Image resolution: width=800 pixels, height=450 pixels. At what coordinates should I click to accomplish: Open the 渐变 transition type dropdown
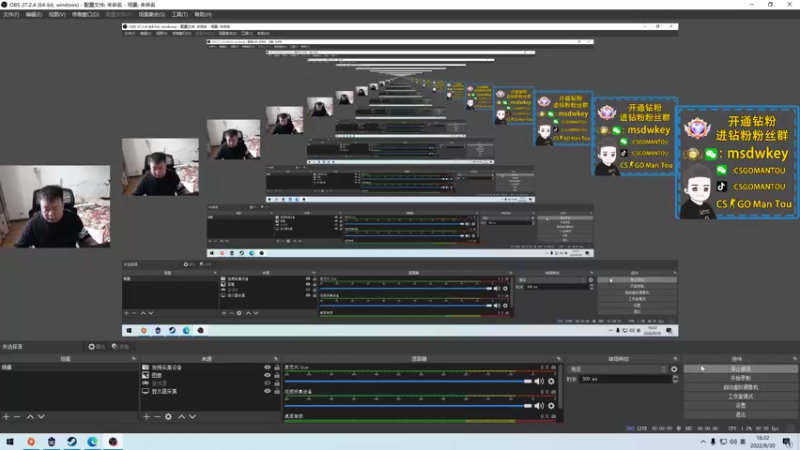point(618,369)
